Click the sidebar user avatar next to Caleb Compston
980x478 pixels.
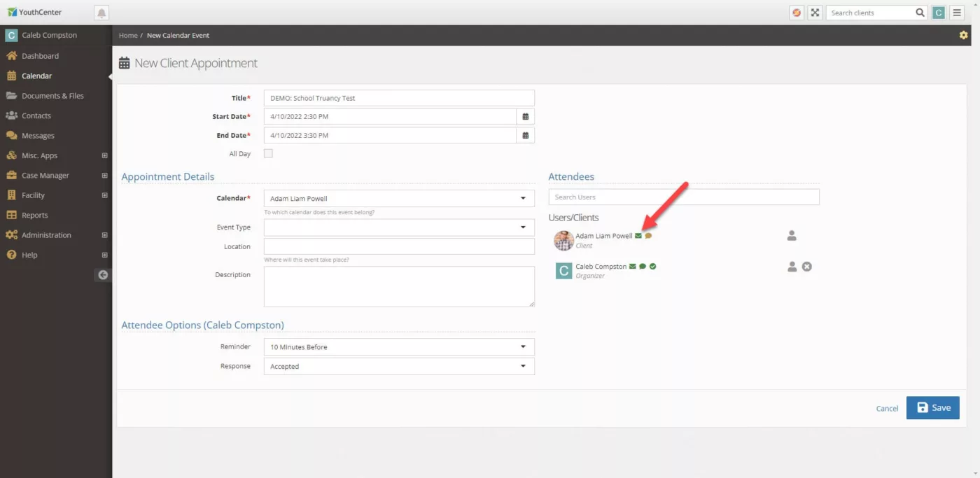11,35
